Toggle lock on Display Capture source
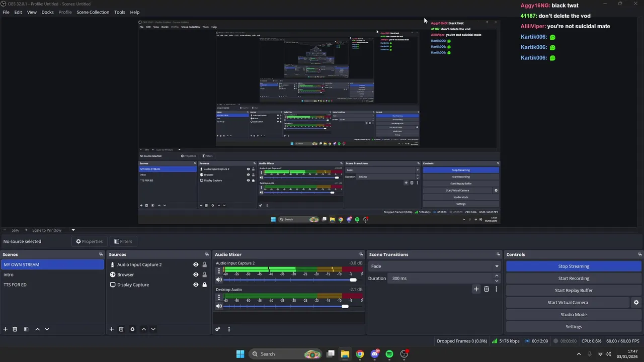Screen dimensions: 644x362 204,285
